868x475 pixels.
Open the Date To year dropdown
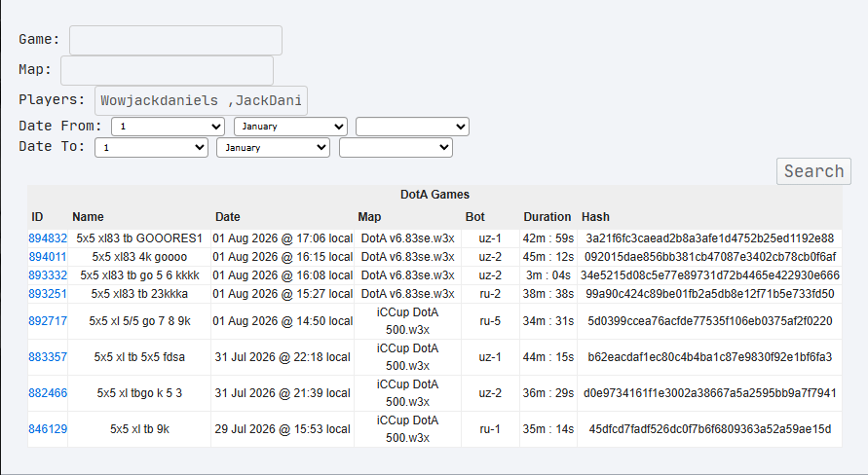(x=396, y=148)
